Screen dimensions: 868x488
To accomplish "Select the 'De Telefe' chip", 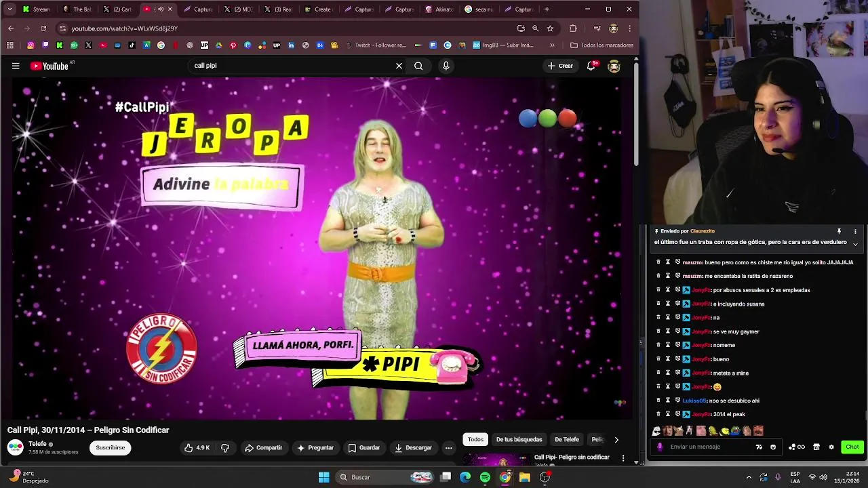I will coord(567,439).
